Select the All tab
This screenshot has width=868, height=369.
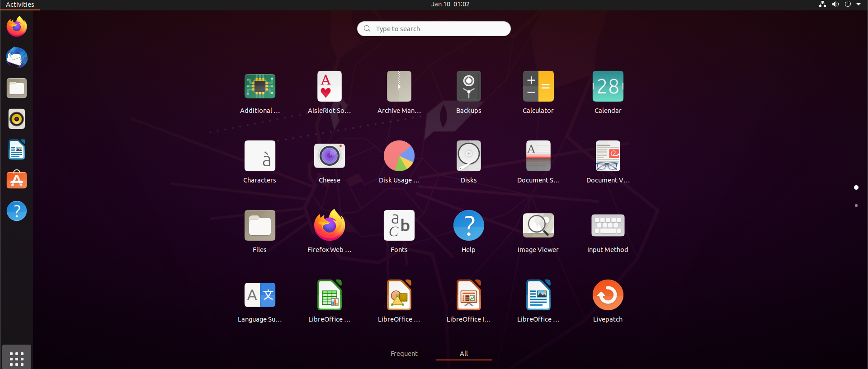[x=464, y=354]
